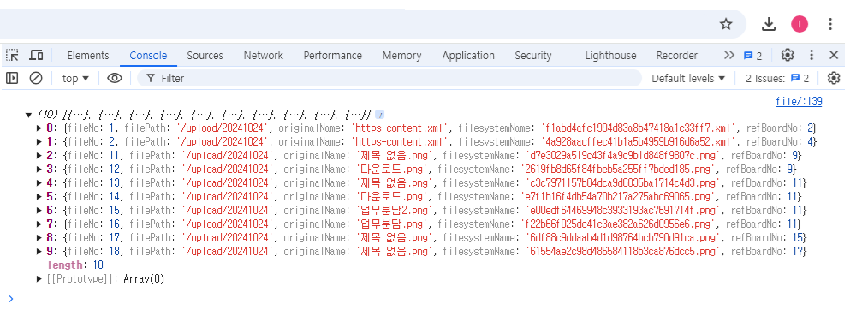Image resolution: width=868 pixels, height=316 pixels.
Task: Expand array entry 5
Action: (39, 196)
